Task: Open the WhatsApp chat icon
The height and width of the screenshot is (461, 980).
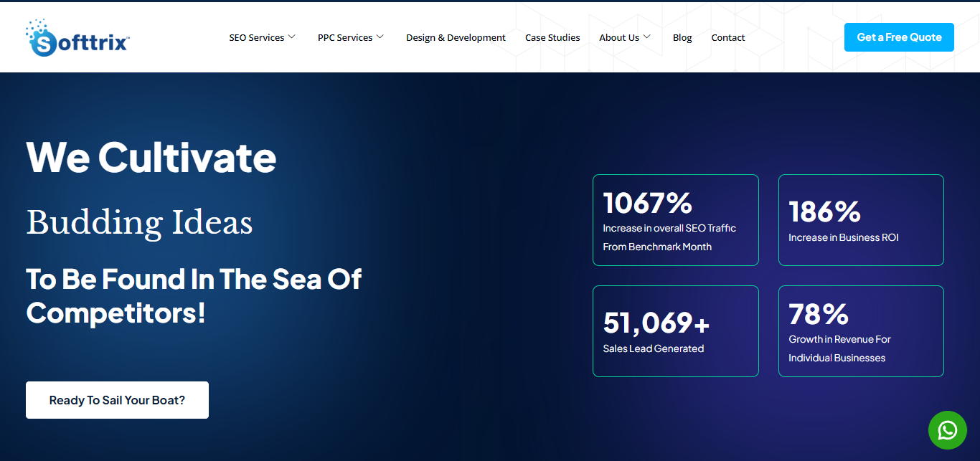Action: click(947, 430)
